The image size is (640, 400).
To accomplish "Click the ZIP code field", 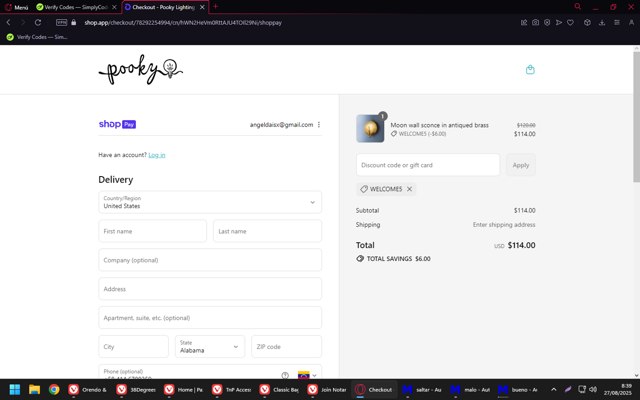I will point(287,347).
